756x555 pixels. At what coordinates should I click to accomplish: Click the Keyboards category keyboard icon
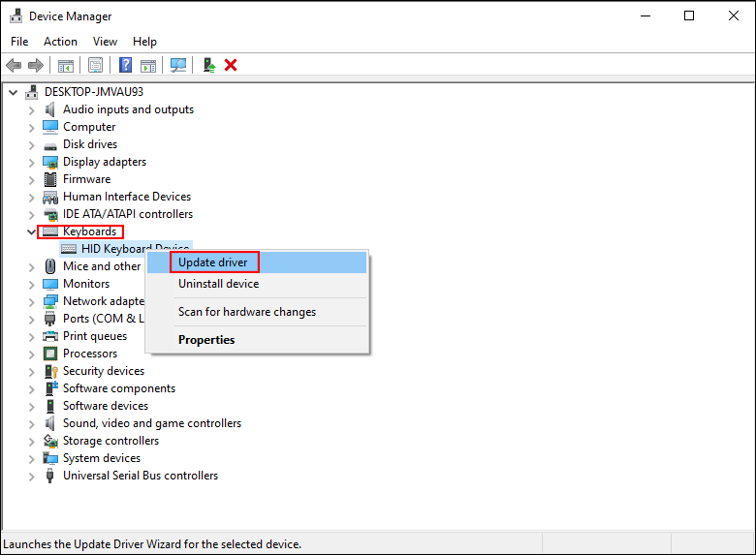[x=50, y=231]
